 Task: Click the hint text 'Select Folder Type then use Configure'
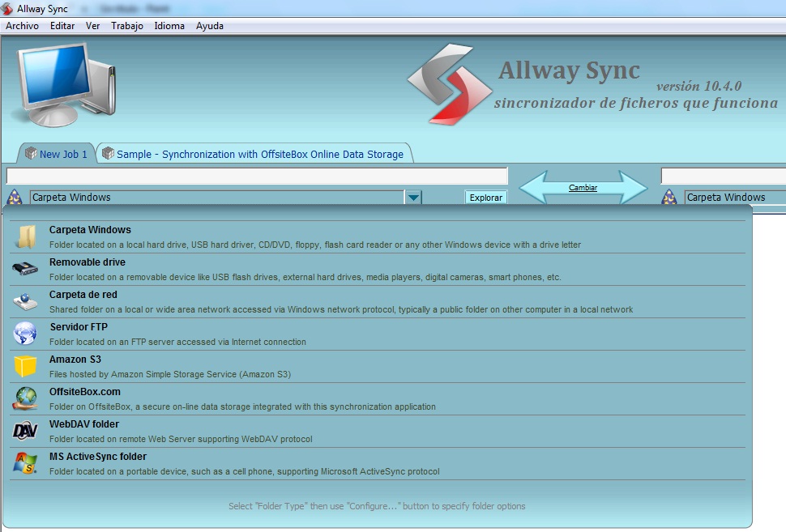pyautogui.click(x=377, y=506)
